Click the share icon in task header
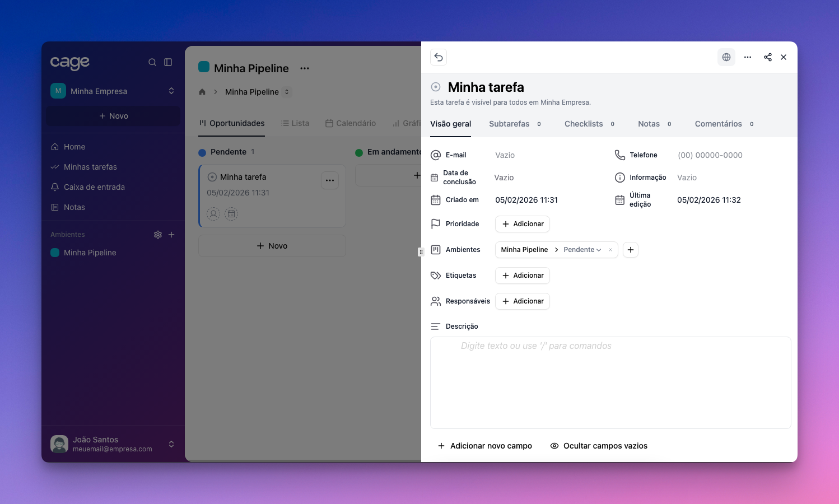The width and height of the screenshot is (839, 504). point(768,57)
